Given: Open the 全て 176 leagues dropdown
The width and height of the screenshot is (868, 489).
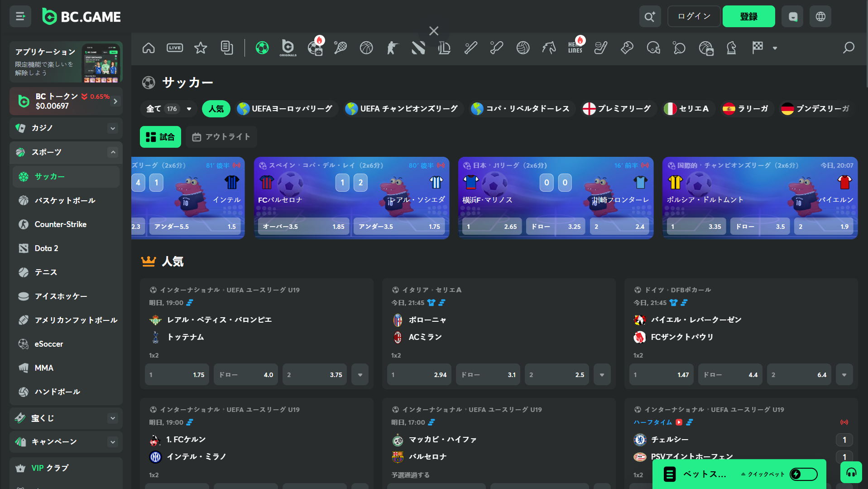Looking at the screenshot, I should pyautogui.click(x=168, y=109).
